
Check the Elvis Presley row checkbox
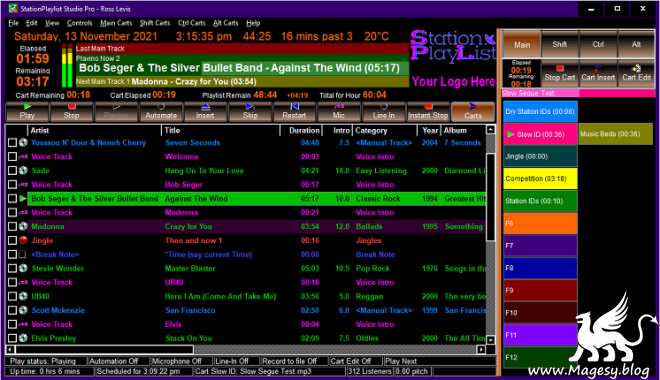(x=12, y=338)
